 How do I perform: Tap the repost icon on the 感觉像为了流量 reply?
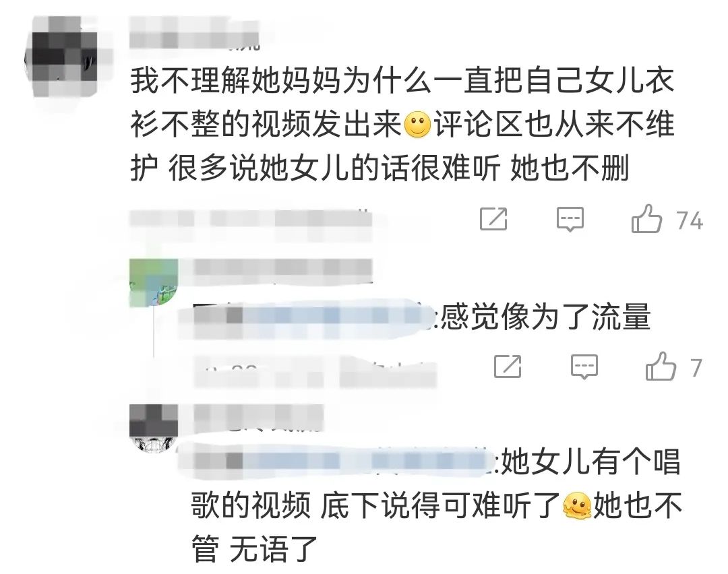508,366
